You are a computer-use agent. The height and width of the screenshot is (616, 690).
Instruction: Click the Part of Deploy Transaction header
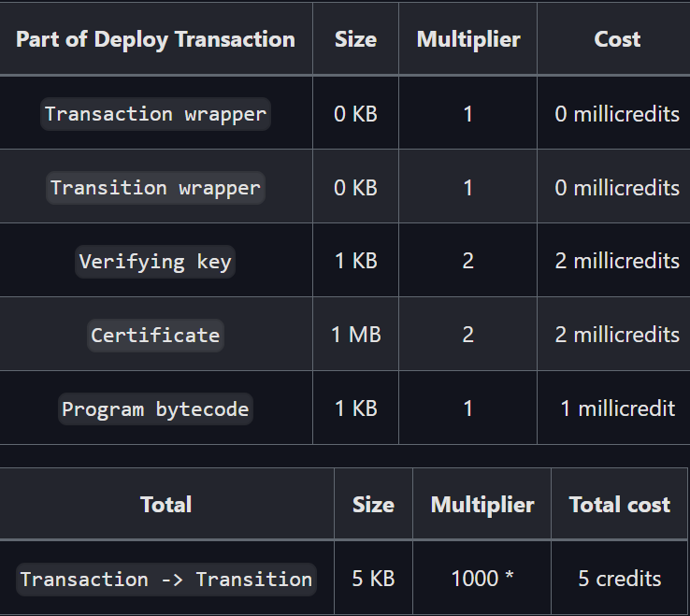(155, 39)
